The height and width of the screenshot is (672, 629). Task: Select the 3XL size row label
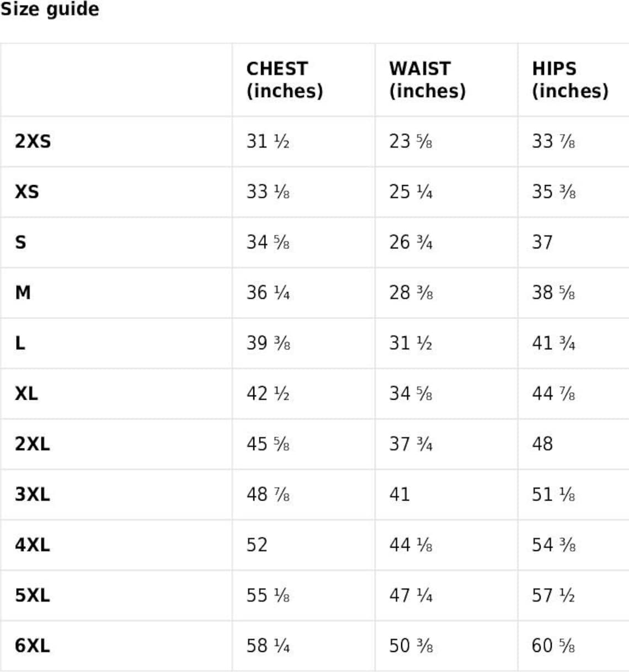click(32, 494)
